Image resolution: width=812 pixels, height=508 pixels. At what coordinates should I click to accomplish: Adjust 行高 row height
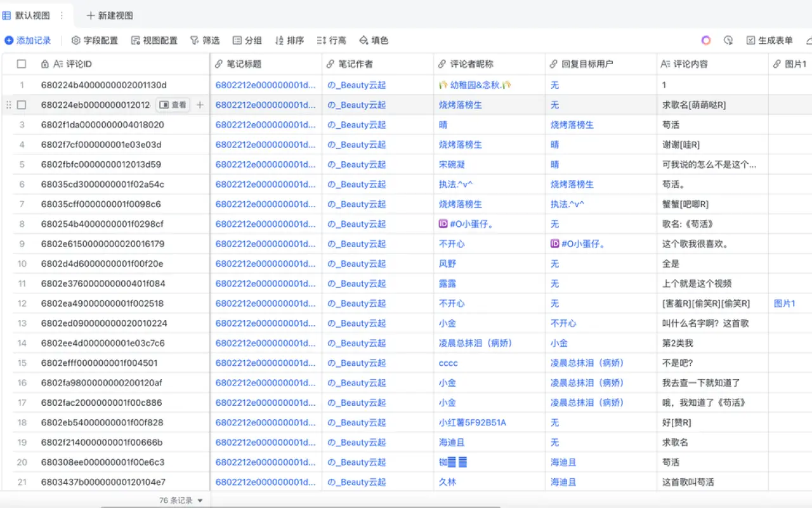(x=331, y=41)
